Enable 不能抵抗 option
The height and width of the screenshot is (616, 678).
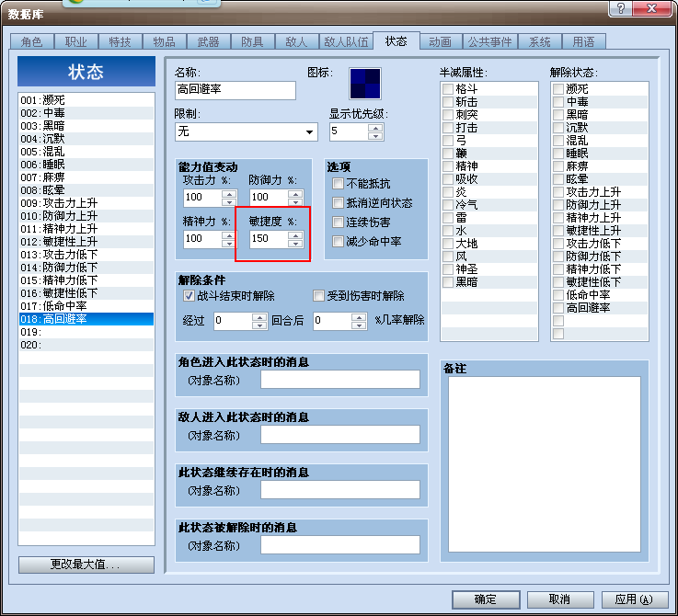[338, 183]
